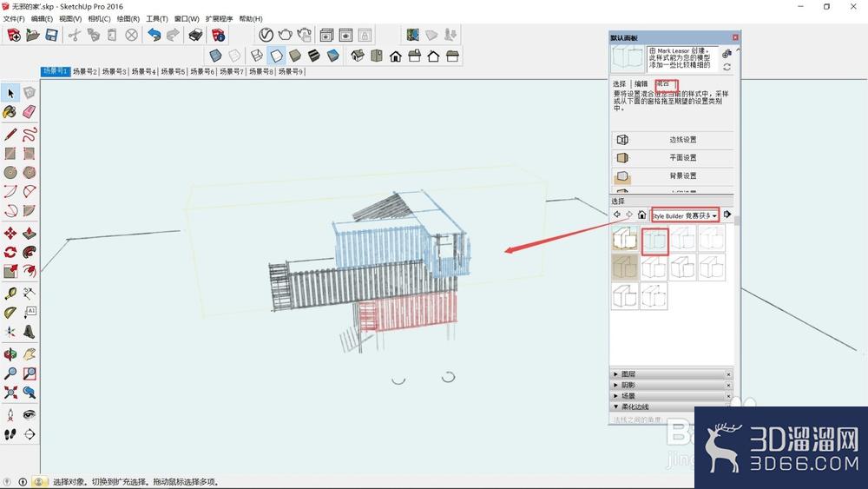Activate the Move tool

tap(10, 233)
